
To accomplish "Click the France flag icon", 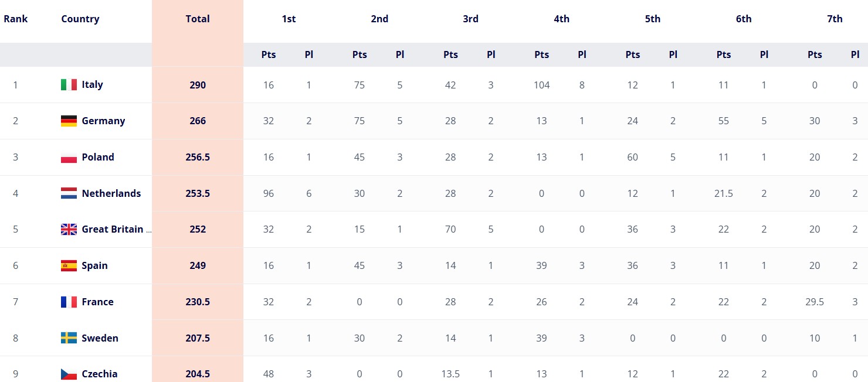I will pos(69,302).
